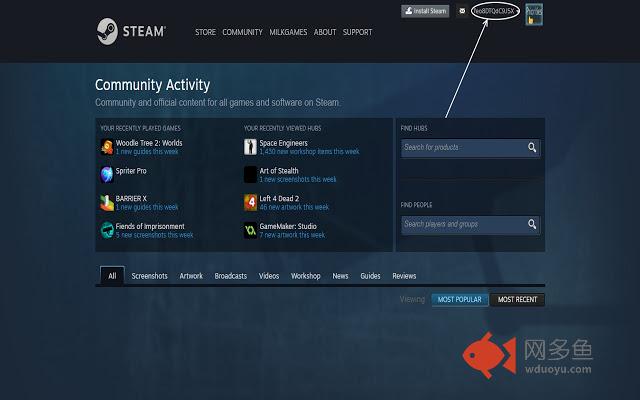Click the Space Engineers hub icon

pos(250,147)
